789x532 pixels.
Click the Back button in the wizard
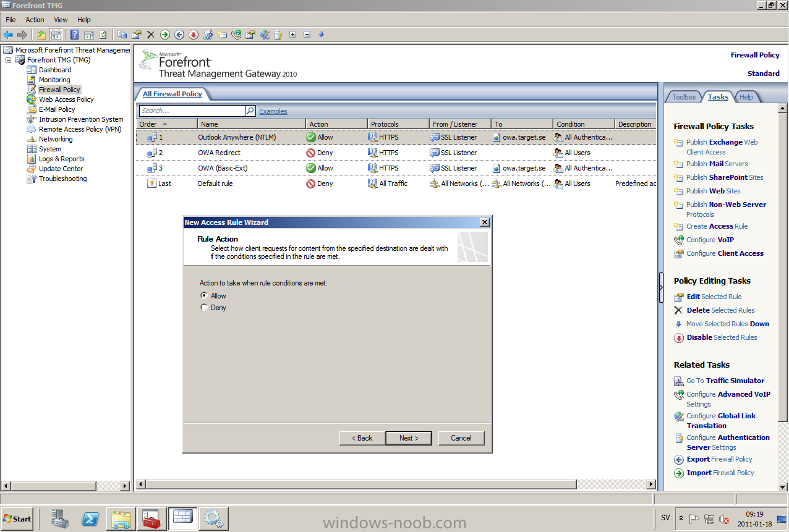362,438
